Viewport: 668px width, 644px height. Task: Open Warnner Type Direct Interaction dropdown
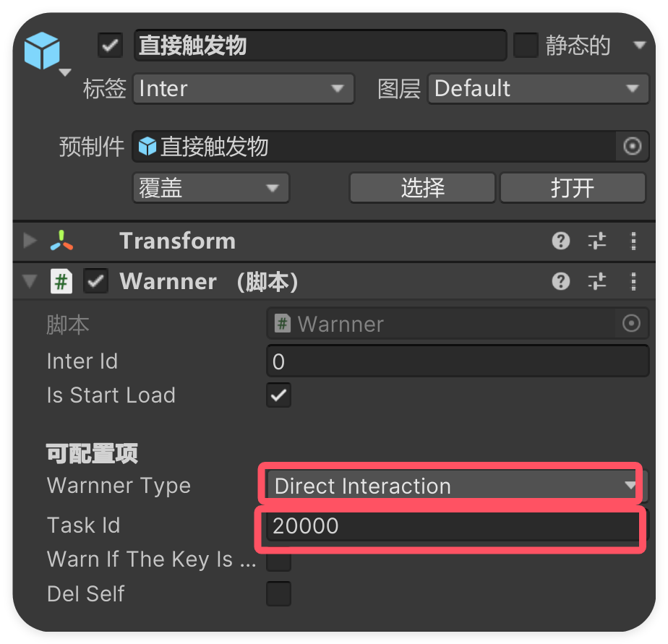[451, 486]
